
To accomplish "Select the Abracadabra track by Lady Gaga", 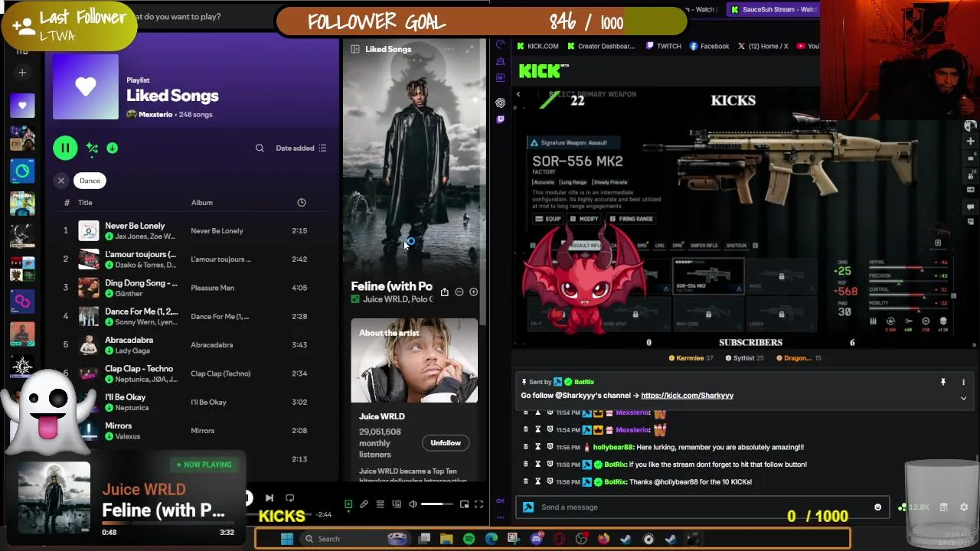I will pyautogui.click(x=191, y=344).
